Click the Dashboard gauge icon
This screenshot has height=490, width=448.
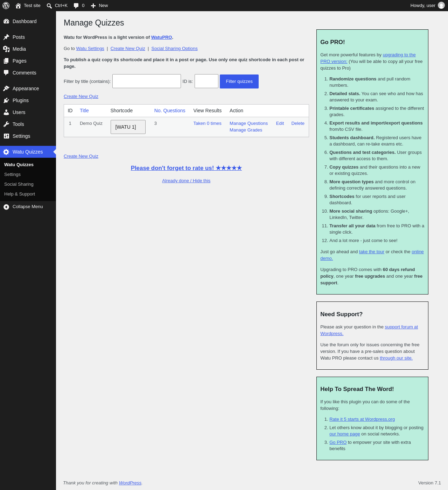tap(6, 21)
